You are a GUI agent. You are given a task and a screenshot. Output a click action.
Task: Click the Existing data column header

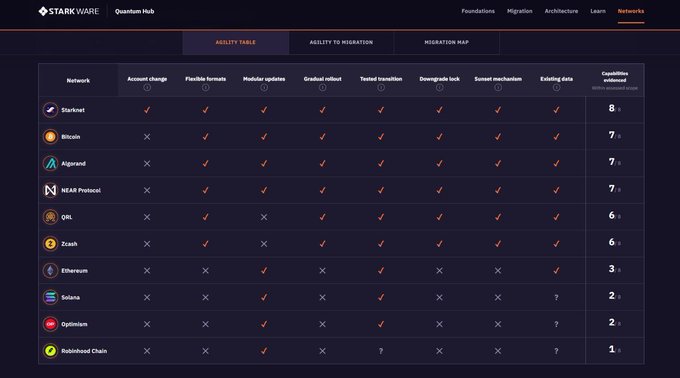[556, 79]
